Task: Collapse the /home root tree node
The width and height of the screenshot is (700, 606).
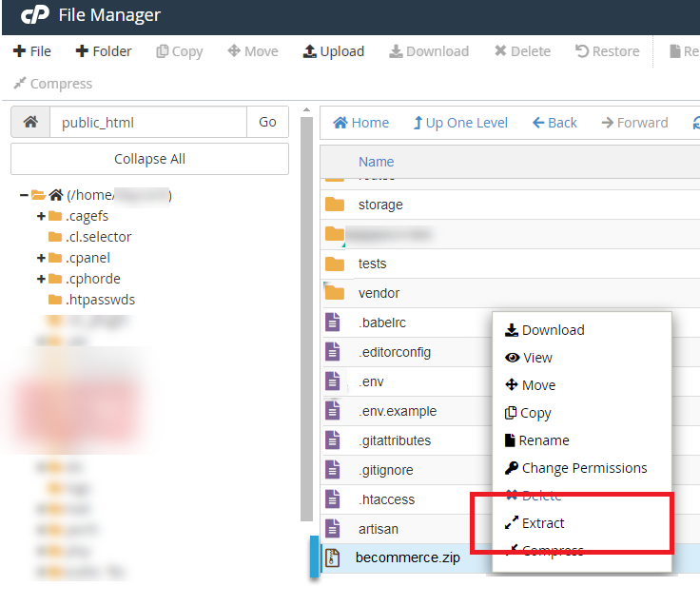Action: 24,195
